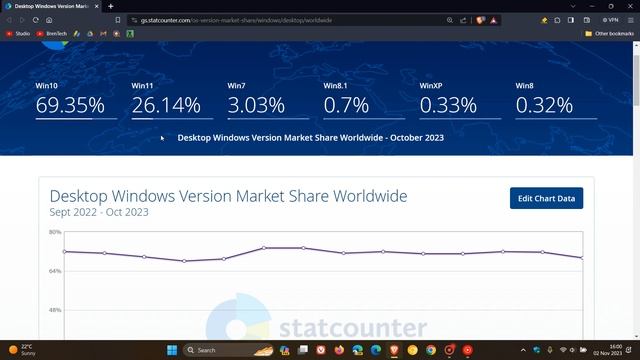
Task: Open the browser hamburger menu
Action: [631, 20]
